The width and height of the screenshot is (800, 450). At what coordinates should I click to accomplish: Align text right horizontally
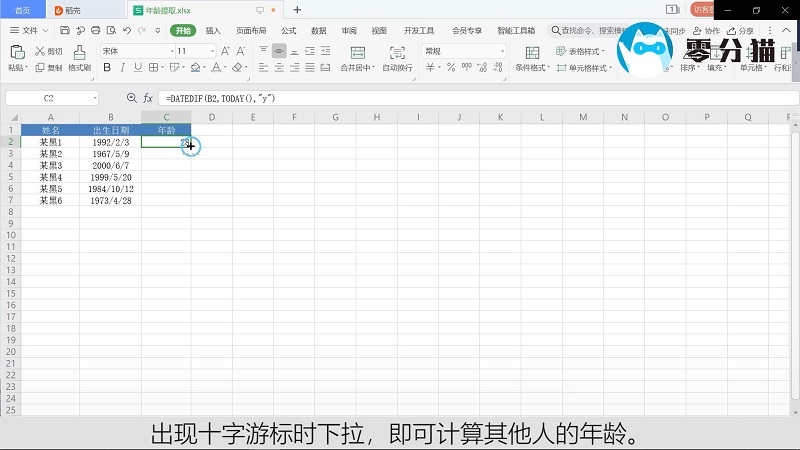(294, 67)
